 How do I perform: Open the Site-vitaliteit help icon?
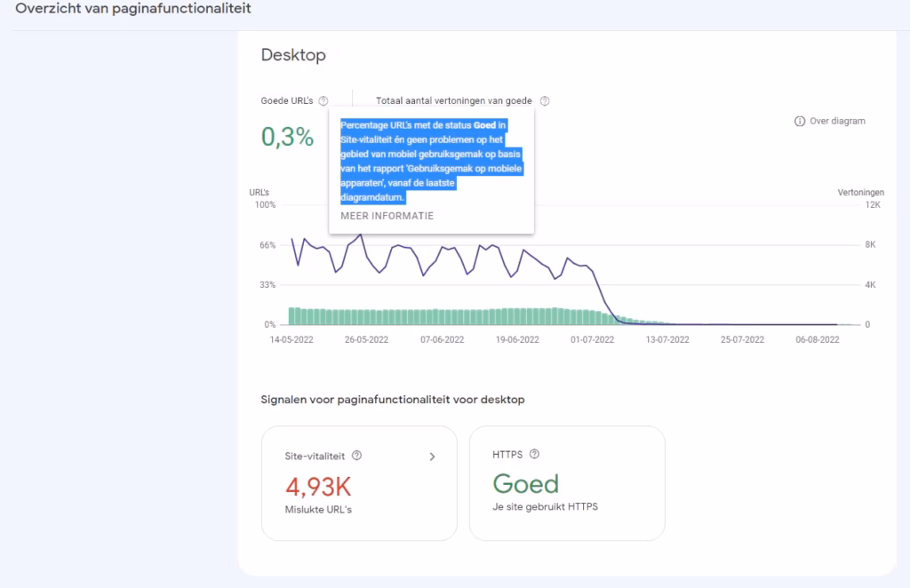(356, 456)
